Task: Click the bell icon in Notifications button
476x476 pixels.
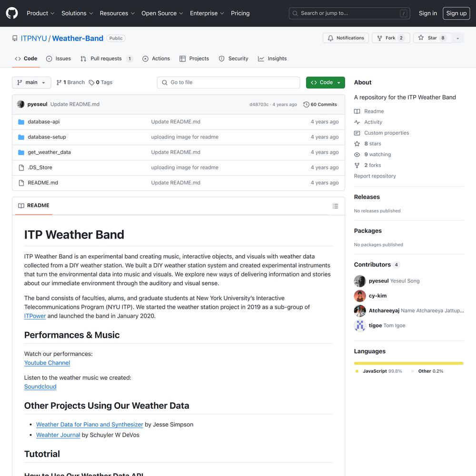Action: [x=330, y=38]
